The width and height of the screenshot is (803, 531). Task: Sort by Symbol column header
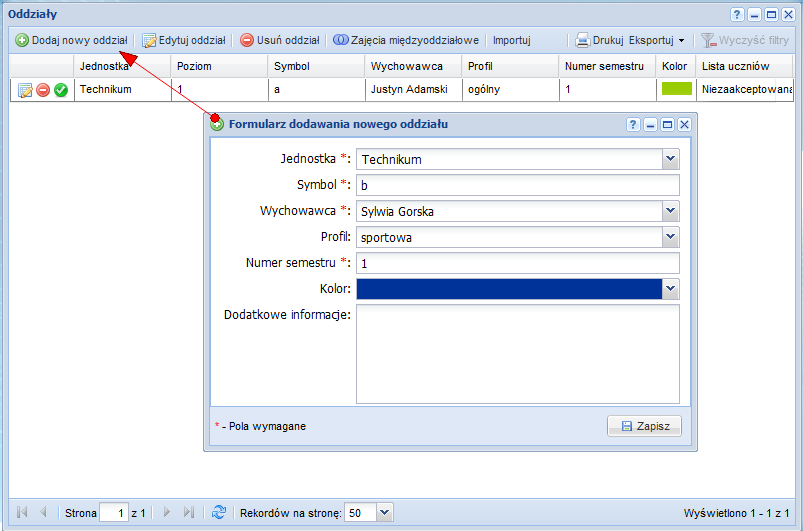(316, 66)
